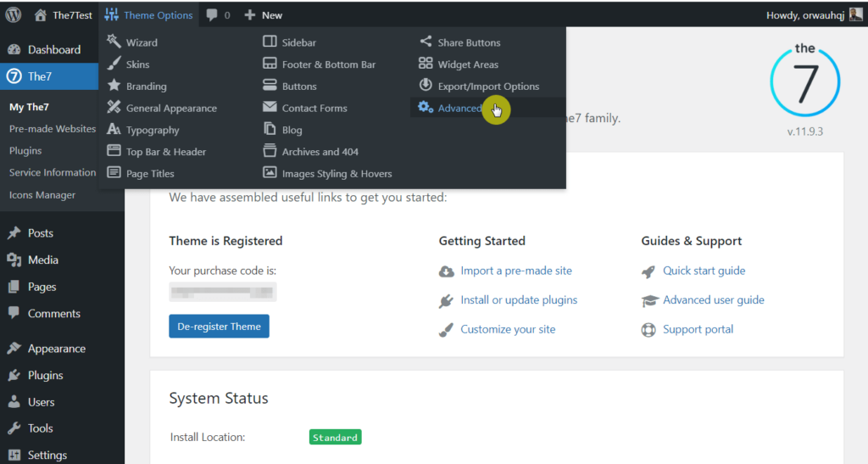This screenshot has height=464, width=868.
Task: Open the Advanced user guide link
Action: pos(714,300)
